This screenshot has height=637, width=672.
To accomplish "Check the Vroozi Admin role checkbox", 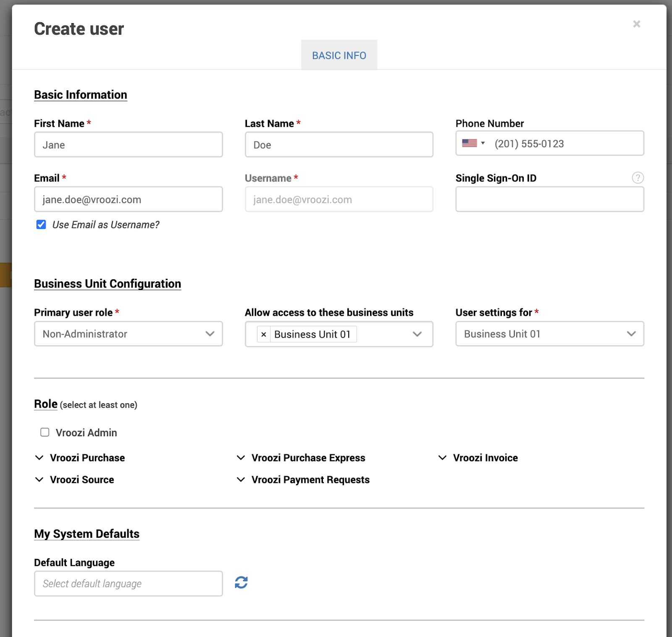I will click(45, 433).
